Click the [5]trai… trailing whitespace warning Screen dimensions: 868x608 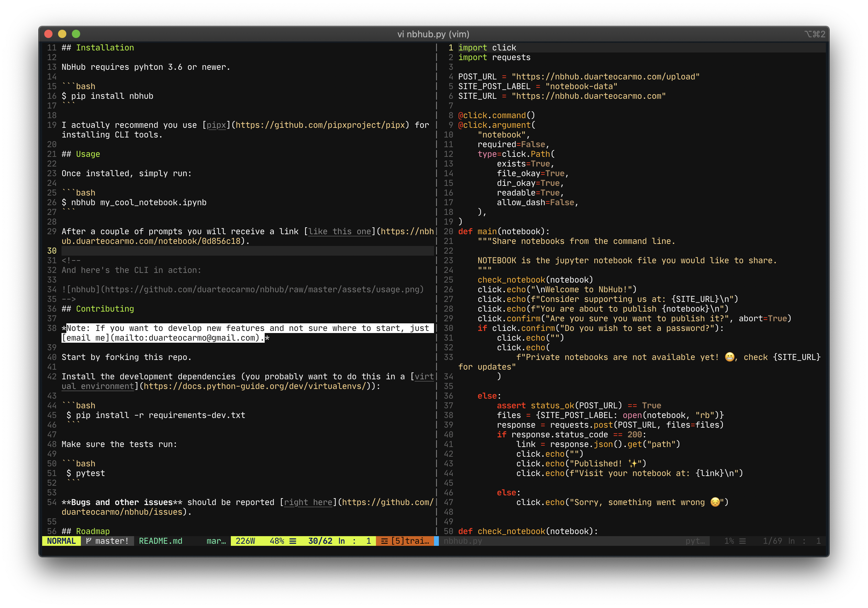406,541
